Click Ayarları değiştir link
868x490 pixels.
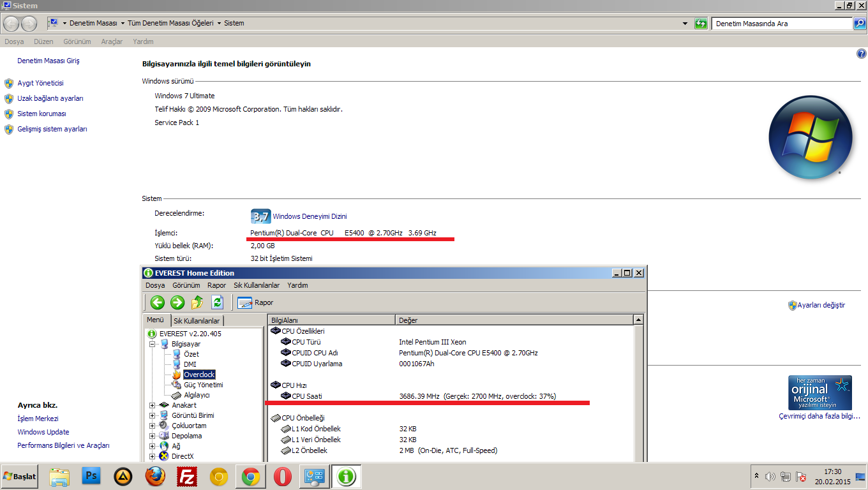point(821,305)
